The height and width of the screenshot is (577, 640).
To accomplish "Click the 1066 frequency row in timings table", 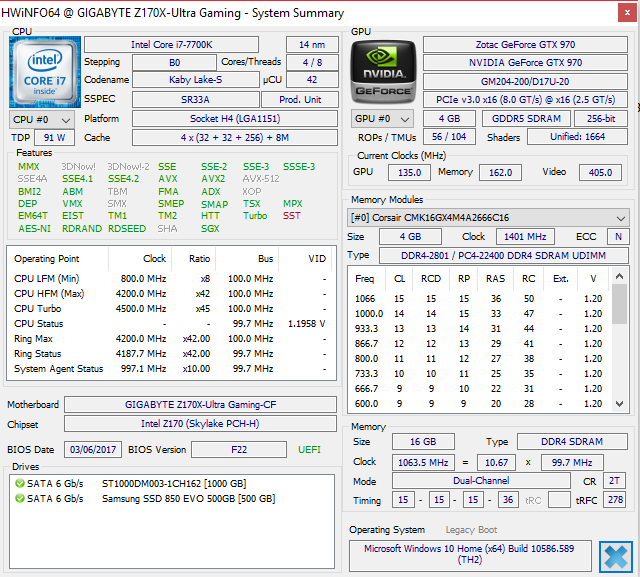I will [x=480, y=299].
